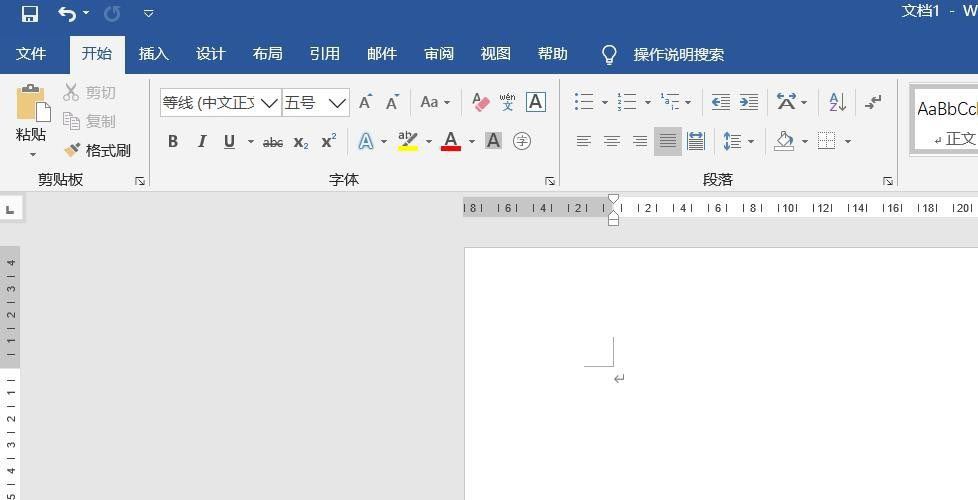Expand the 粘贴 options dropdown arrow
The height and width of the screenshot is (500, 978).
click(x=32, y=154)
